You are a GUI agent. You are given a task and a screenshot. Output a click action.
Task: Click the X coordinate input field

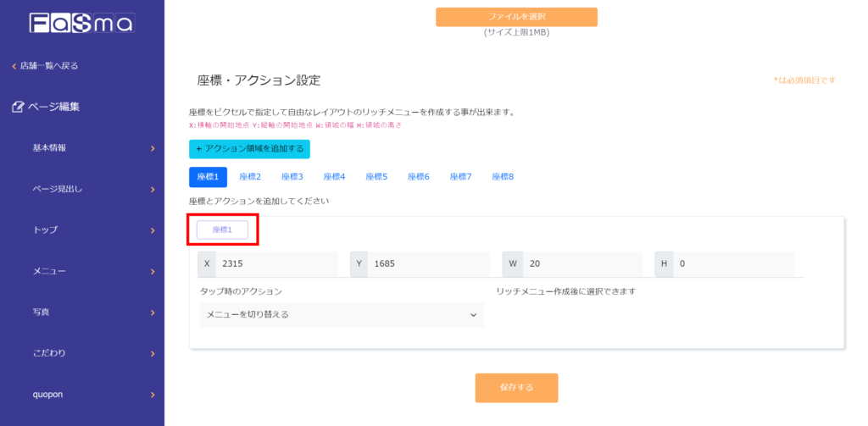tap(275, 264)
